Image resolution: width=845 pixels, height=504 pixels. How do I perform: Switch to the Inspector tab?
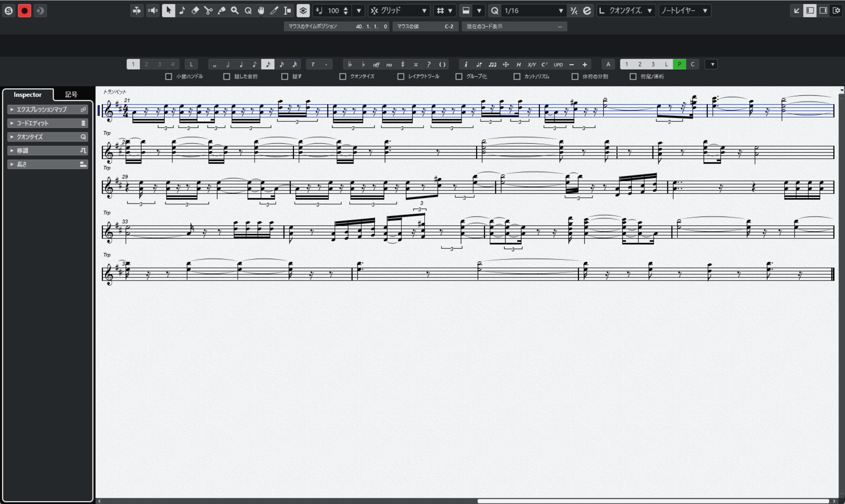pos(27,95)
